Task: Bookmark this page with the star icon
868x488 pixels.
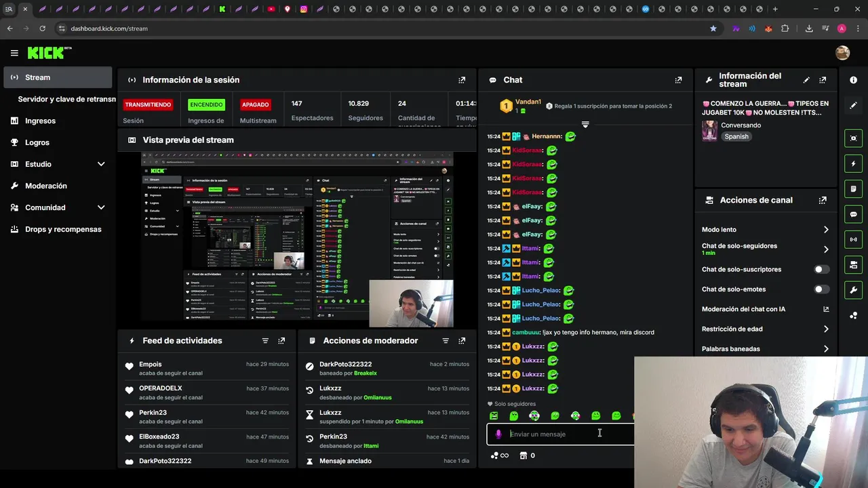Action: [713, 28]
